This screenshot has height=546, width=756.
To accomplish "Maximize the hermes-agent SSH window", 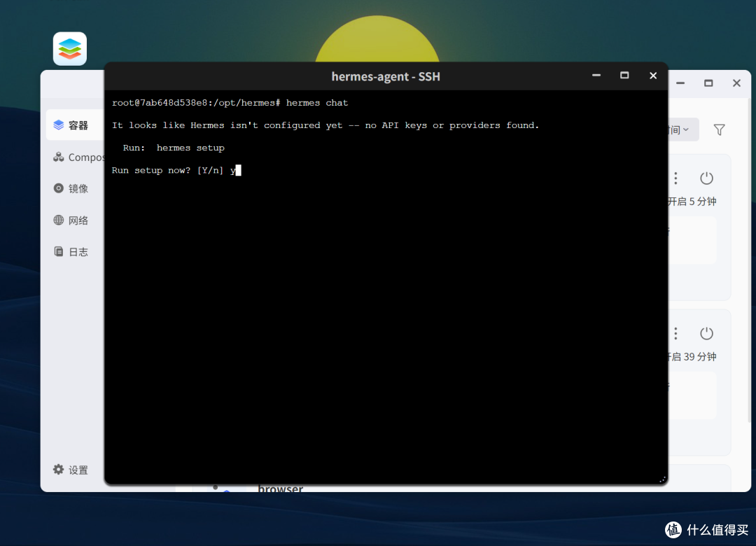I will tap(624, 75).
